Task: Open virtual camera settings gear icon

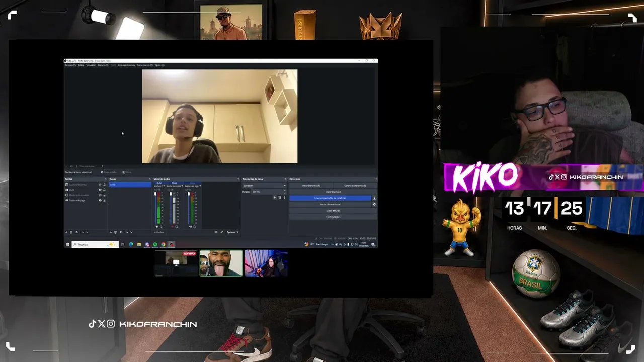Action: tap(374, 204)
